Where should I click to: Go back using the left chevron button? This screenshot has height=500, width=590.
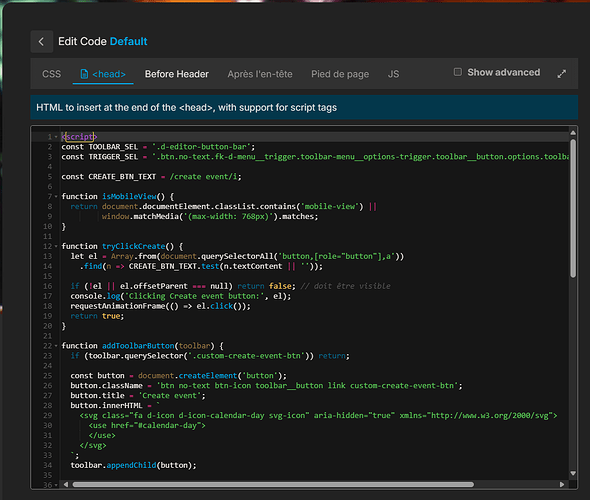coord(41,41)
